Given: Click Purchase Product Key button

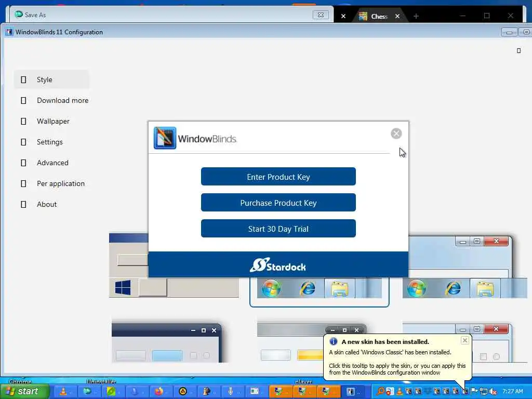Looking at the screenshot, I should click(x=278, y=203).
